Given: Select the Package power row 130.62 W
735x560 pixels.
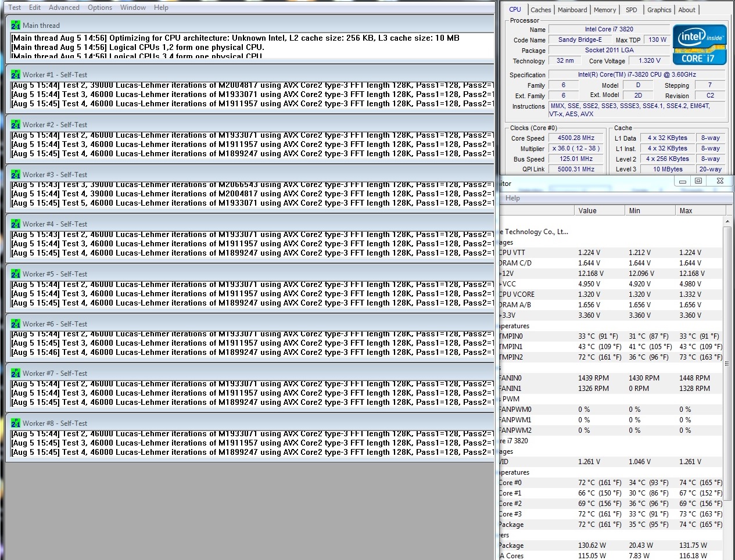Looking at the screenshot, I should [611, 545].
